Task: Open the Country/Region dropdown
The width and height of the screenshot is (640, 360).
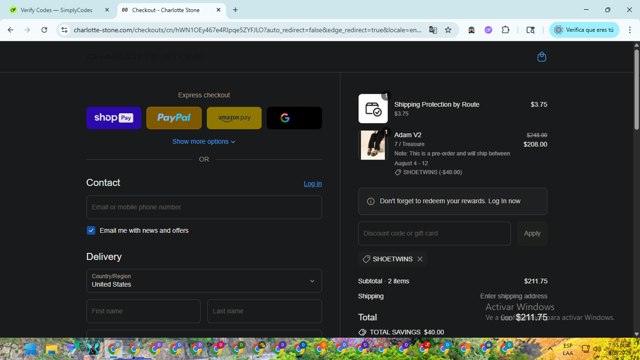Action: (x=204, y=280)
